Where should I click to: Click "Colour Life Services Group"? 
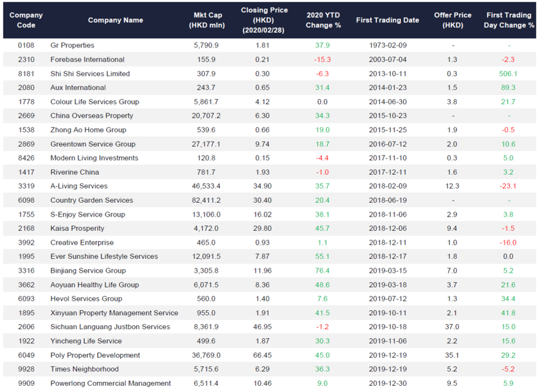point(95,102)
